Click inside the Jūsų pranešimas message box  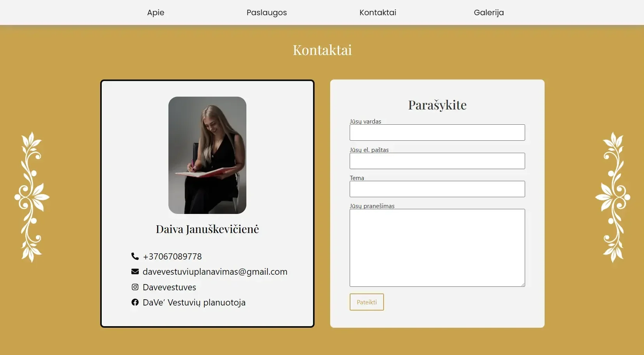point(437,248)
